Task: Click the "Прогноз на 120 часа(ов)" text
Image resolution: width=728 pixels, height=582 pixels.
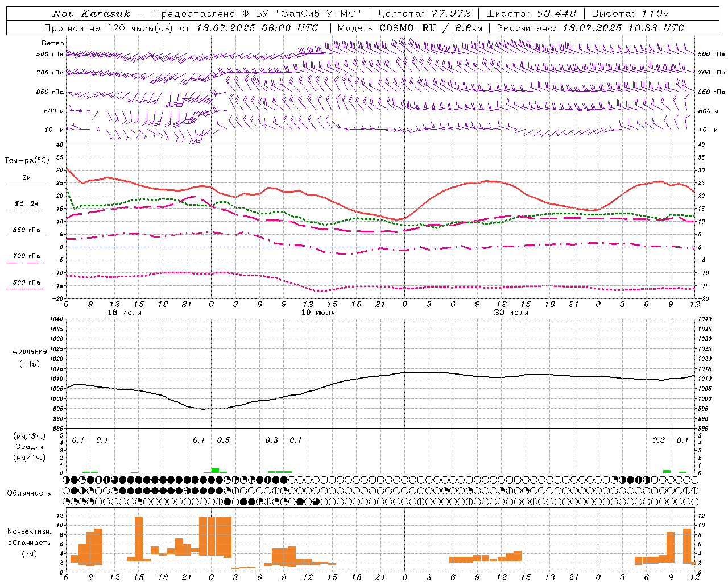Action: point(109,28)
